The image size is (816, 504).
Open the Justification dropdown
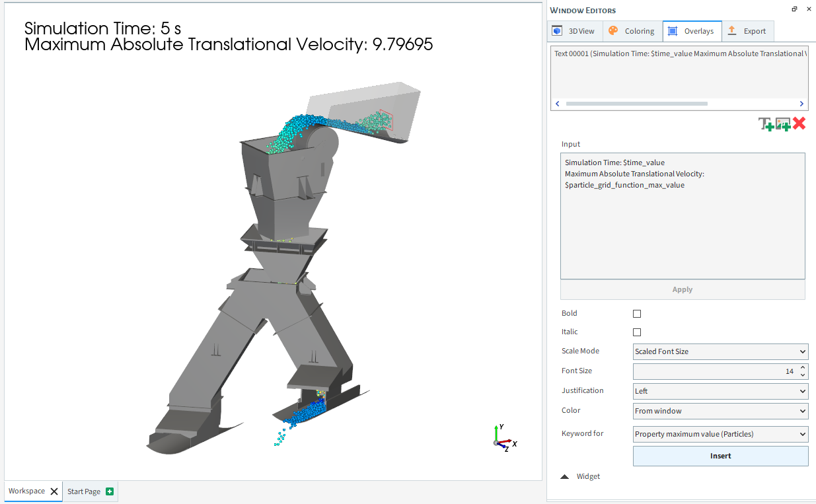720,391
